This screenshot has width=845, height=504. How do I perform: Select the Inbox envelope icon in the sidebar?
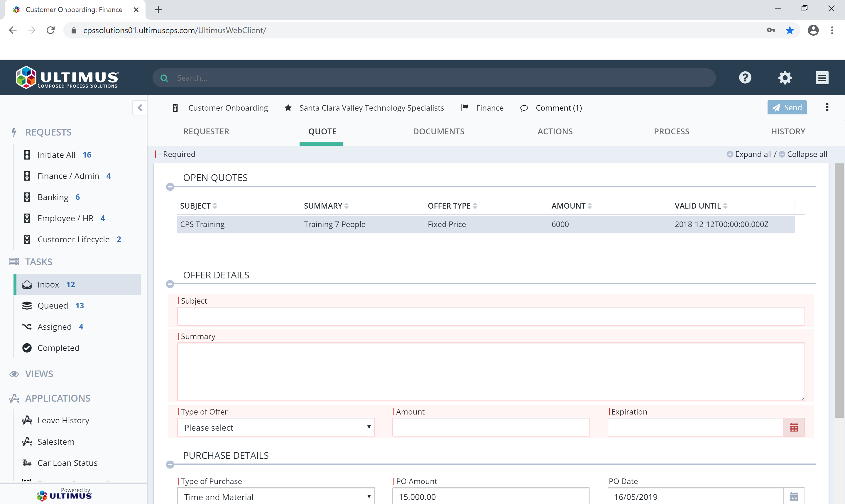pos(27,284)
